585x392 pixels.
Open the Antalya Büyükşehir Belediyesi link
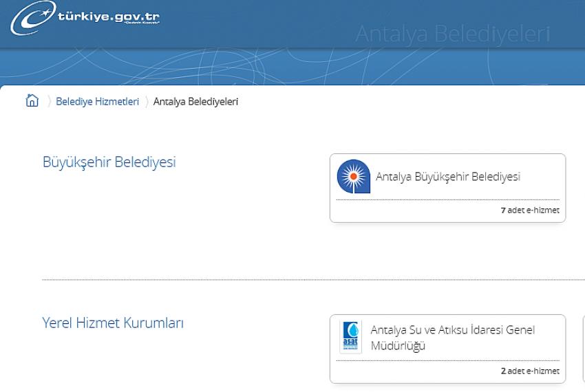[448, 177]
